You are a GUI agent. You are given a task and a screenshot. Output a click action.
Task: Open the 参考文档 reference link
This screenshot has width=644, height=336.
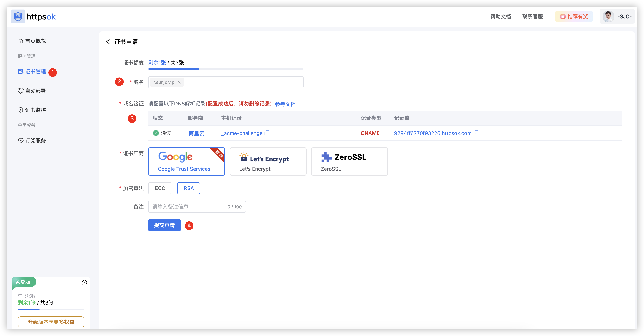tap(285, 104)
